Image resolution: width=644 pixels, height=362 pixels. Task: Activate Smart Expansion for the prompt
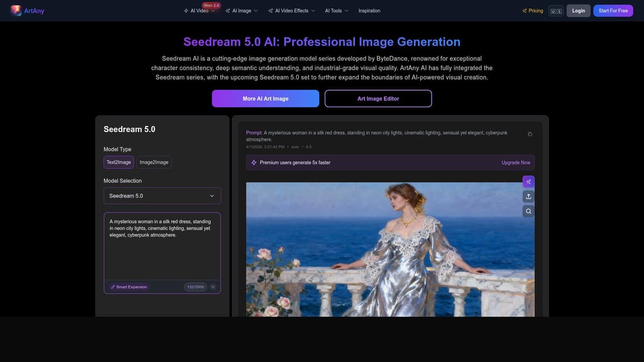[129, 286]
